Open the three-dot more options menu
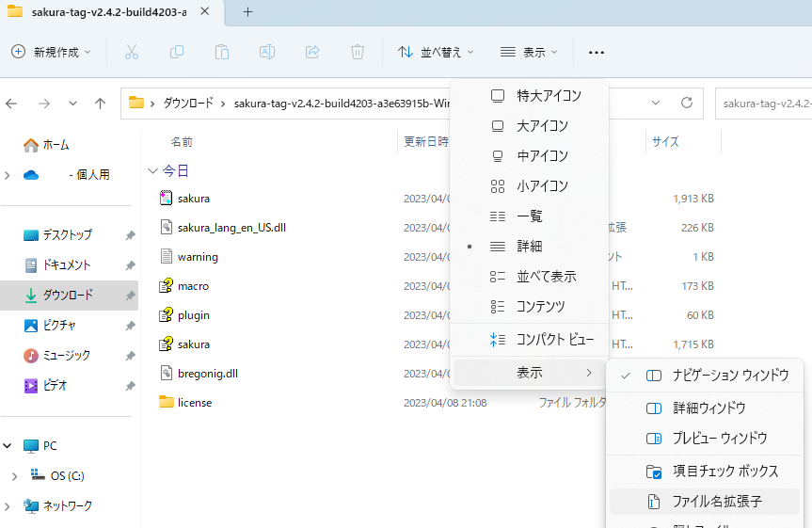The width and height of the screenshot is (812, 528). pyautogui.click(x=596, y=53)
